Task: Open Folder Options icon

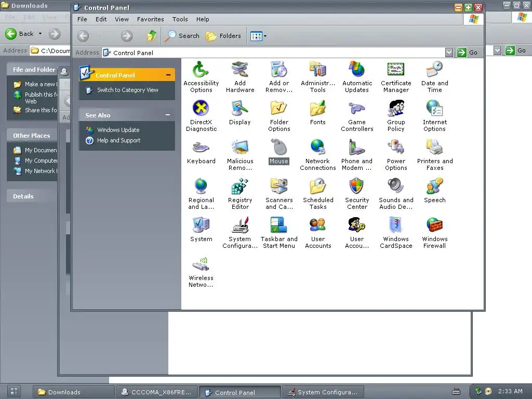Action: (x=279, y=116)
